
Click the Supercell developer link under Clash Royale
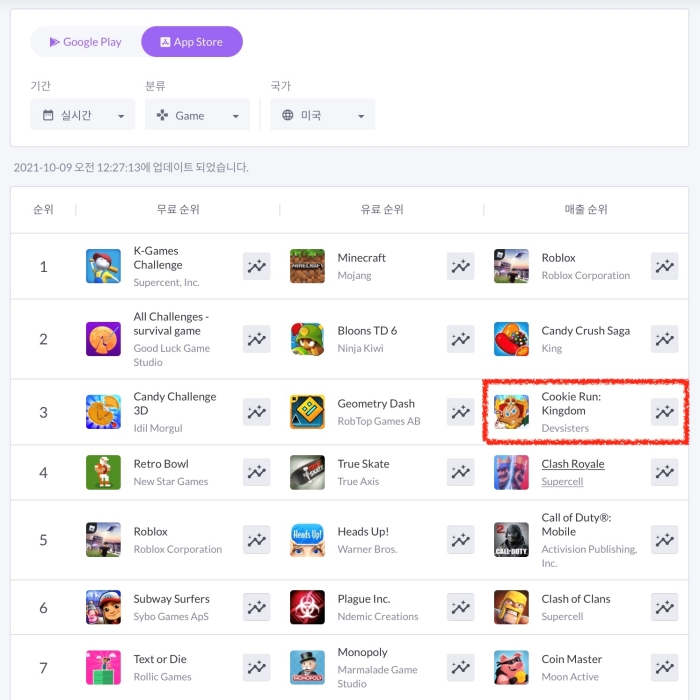[x=562, y=481]
